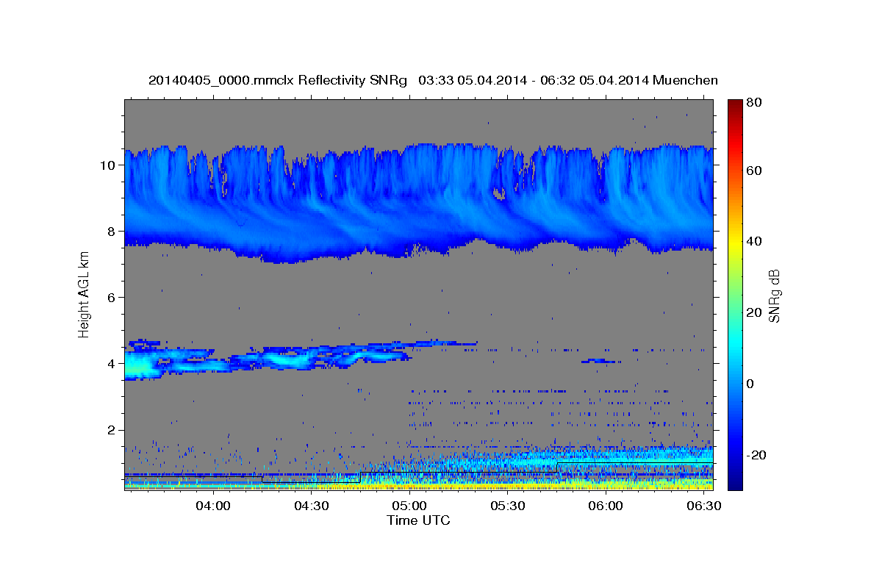882x588 pixels.
Task: Click the height tick label 4
Action: tap(112, 363)
